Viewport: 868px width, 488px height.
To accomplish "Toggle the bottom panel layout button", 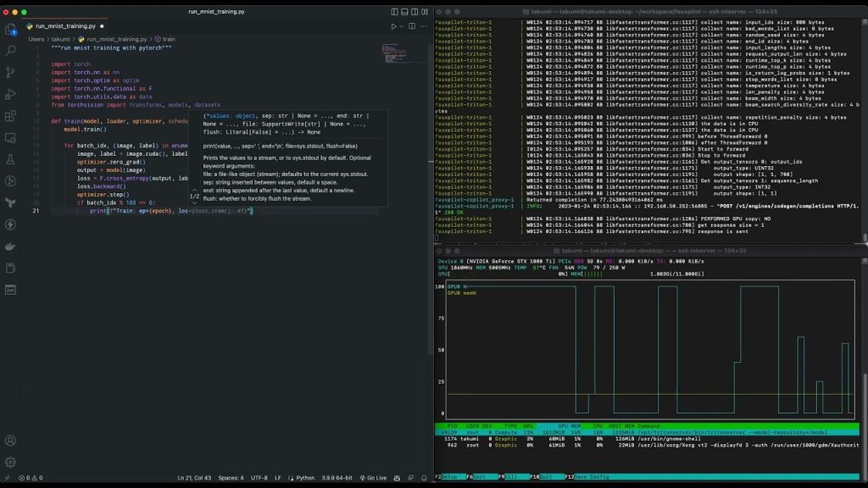I will tap(405, 12).
